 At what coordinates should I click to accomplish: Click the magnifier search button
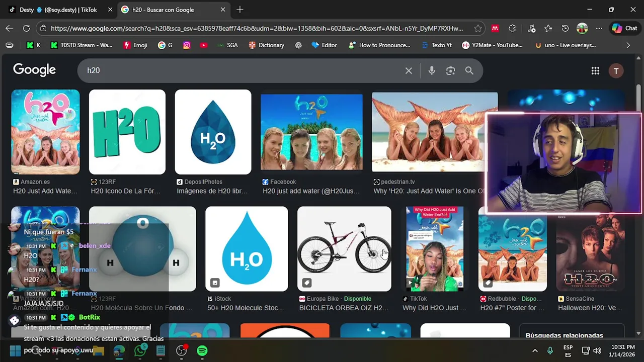469,71
